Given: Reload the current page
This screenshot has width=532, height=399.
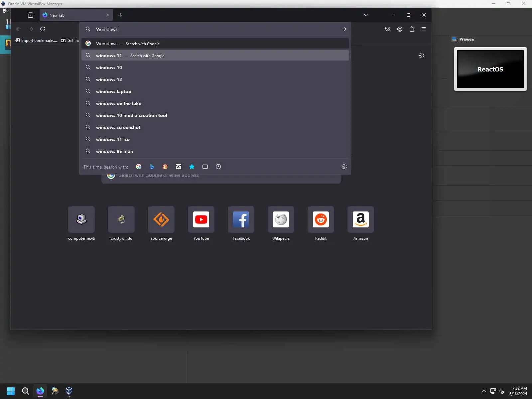Looking at the screenshot, I should coord(43,29).
